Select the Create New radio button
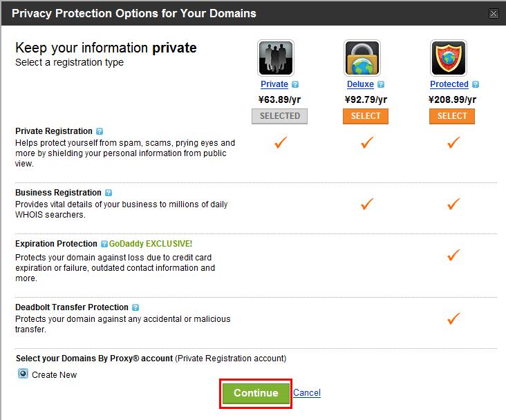506x420 pixels. [23, 374]
